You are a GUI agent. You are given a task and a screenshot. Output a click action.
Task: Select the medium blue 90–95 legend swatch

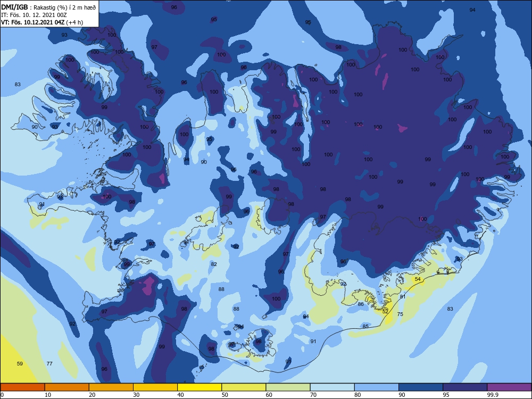tap(421, 387)
